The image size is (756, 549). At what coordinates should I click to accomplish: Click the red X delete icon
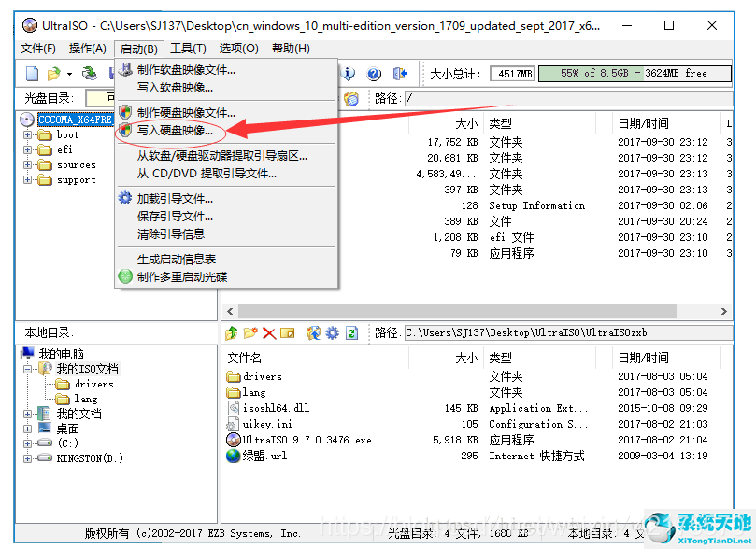[269, 333]
